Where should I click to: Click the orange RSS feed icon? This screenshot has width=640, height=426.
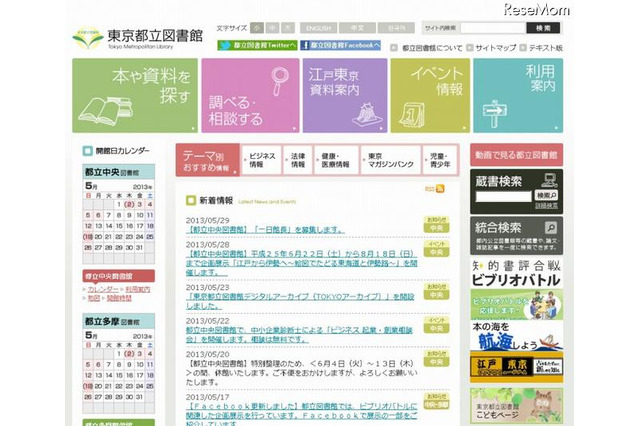(x=440, y=189)
